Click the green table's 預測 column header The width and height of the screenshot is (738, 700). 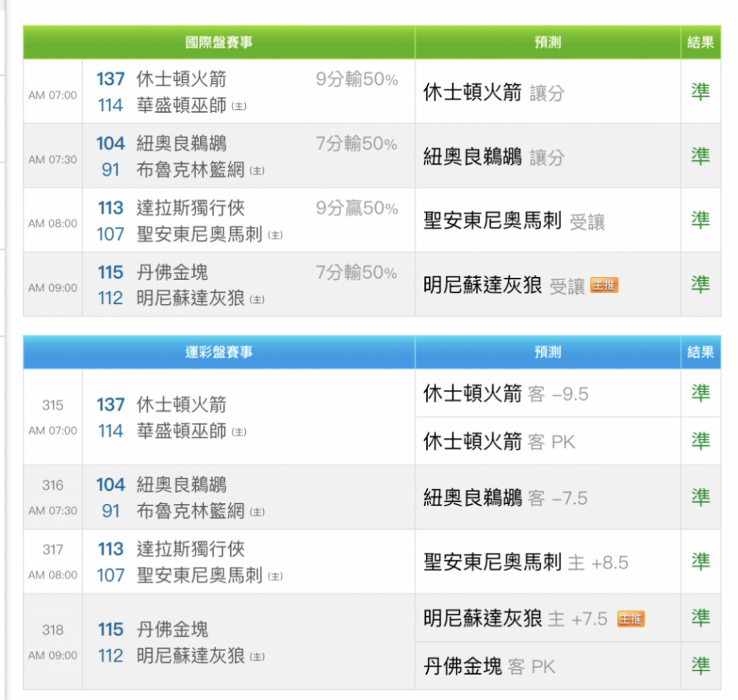(548, 42)
